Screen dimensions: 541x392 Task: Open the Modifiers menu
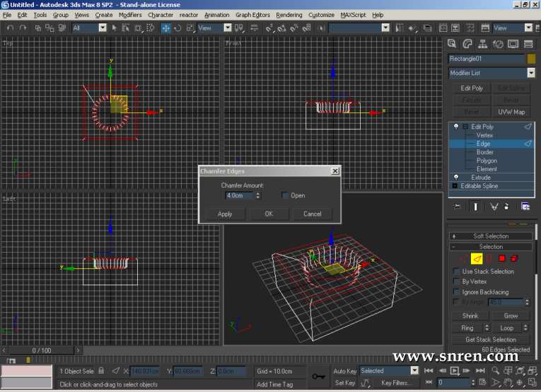pyautogui.click(x=130, y=14)
